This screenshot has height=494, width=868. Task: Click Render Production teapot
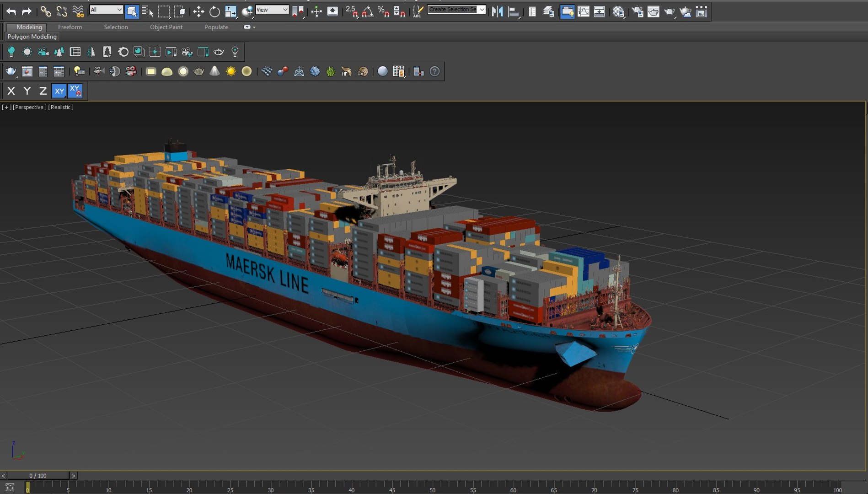coord(670,11)
